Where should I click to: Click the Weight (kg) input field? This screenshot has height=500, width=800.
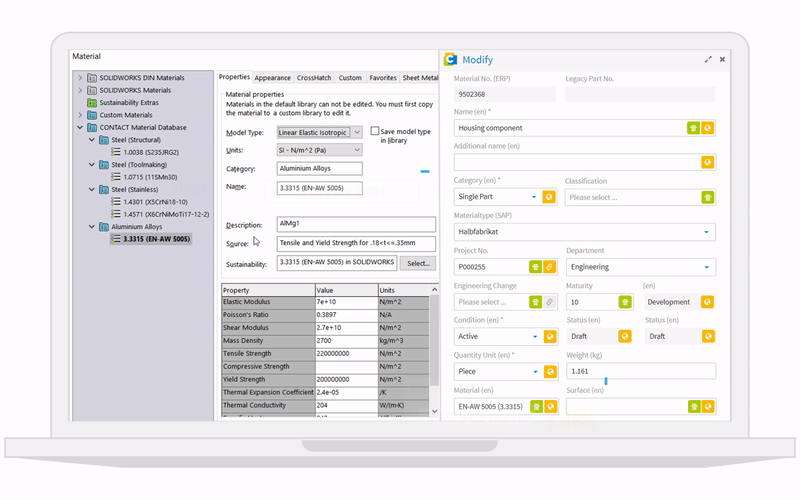click(641, 371)
